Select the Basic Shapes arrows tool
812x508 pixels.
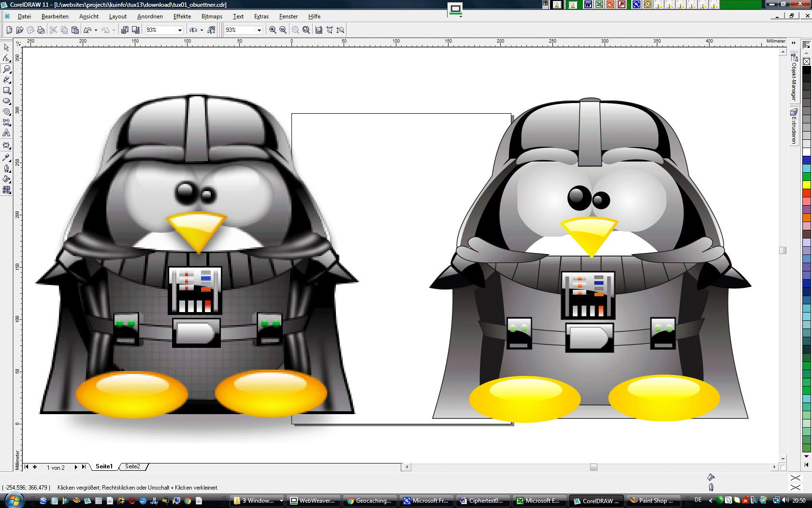[x=7, y=122]
